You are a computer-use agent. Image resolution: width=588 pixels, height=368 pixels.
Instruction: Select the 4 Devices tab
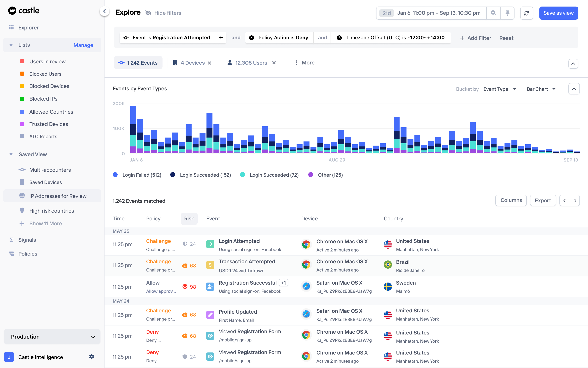[x=189, y=63]
